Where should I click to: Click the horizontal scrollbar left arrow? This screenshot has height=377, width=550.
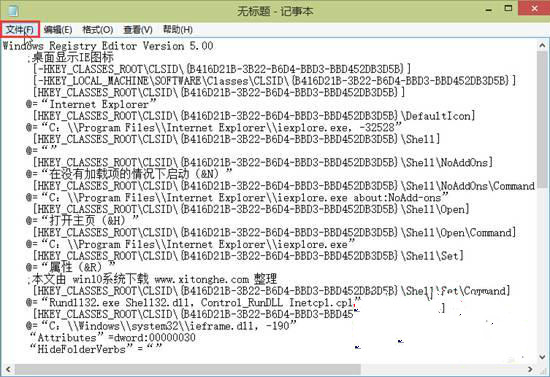coord(8,369)
